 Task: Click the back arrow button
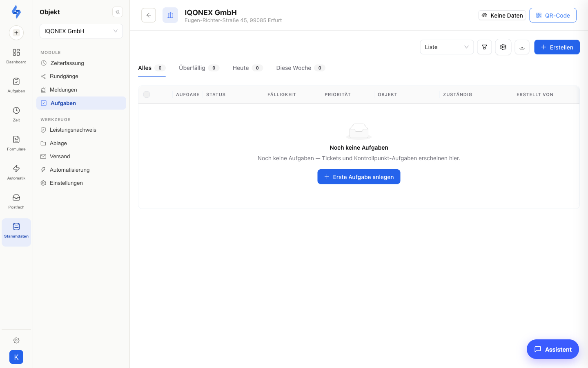coord(149,15)
